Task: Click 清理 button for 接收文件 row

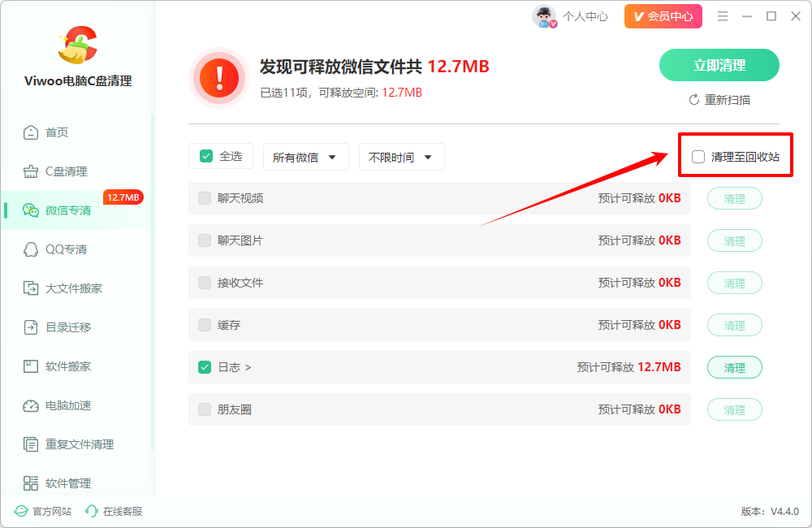Action: pyautogui.click(x=735, y=283)
